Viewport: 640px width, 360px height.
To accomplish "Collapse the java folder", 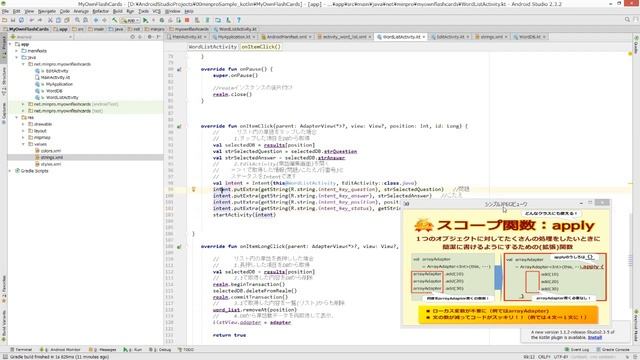I will click(x=17, y=58).
